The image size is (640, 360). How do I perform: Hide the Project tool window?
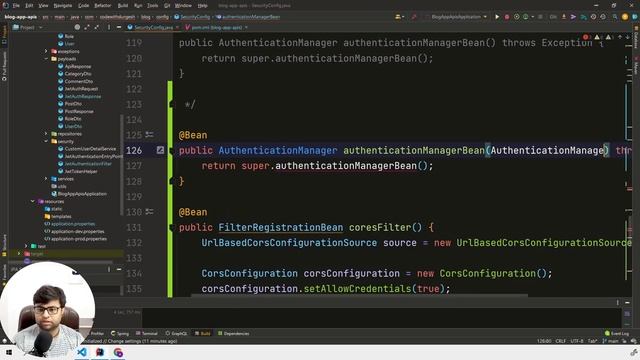[119, 27]
